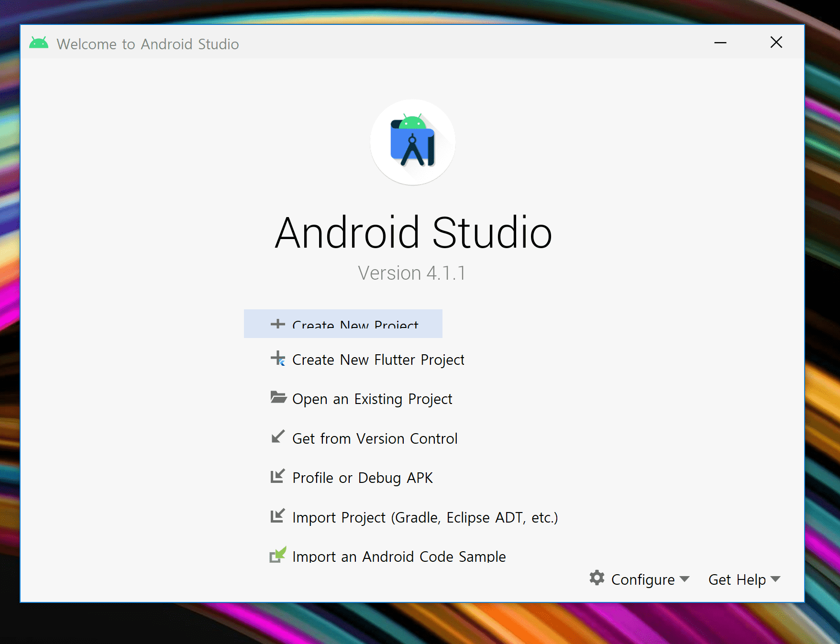This screenshot has width=840, height=644.
Task: Choose Create New Flutter Project
Action: click(x=367, y=360)
